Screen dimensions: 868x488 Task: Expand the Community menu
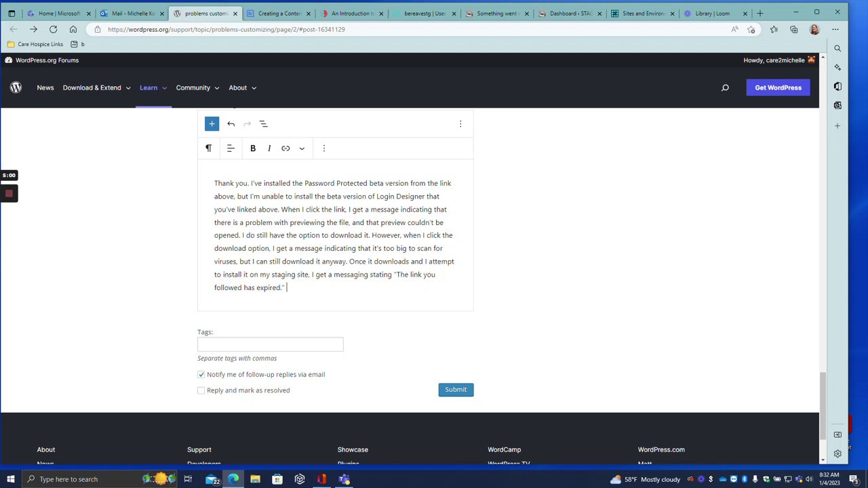coord(197,87)
